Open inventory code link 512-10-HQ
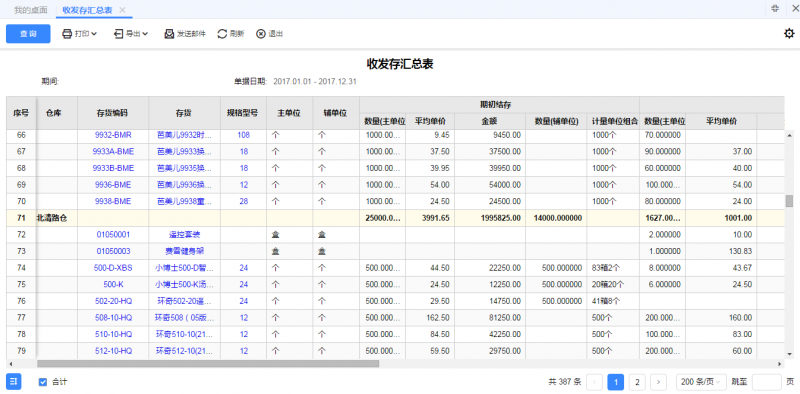The image size is (800, 394). click(x=113, y=351)
